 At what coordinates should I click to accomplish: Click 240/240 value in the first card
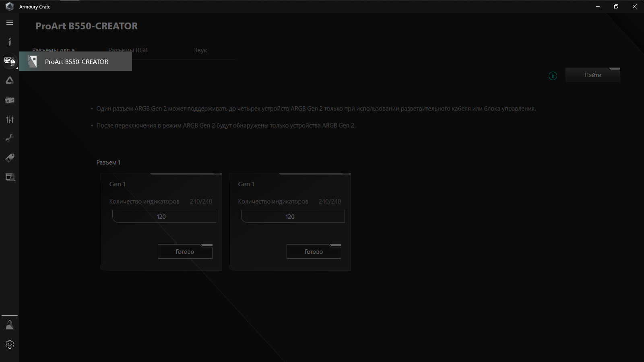pos(201,202)
